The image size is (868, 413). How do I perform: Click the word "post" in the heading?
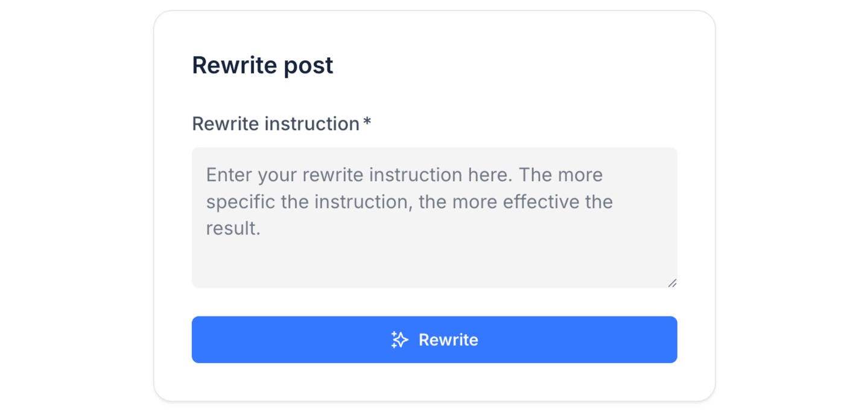(308, 65)
